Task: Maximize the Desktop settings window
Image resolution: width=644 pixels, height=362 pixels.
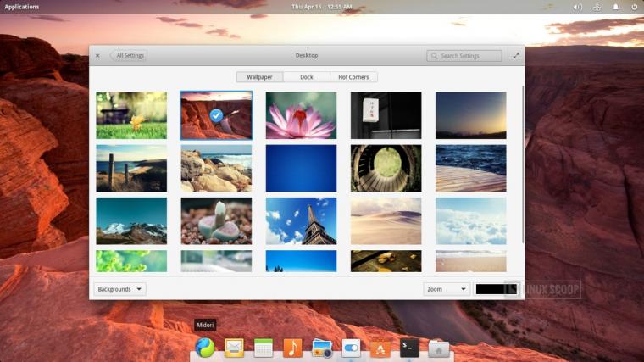Action: pos(516,55)
